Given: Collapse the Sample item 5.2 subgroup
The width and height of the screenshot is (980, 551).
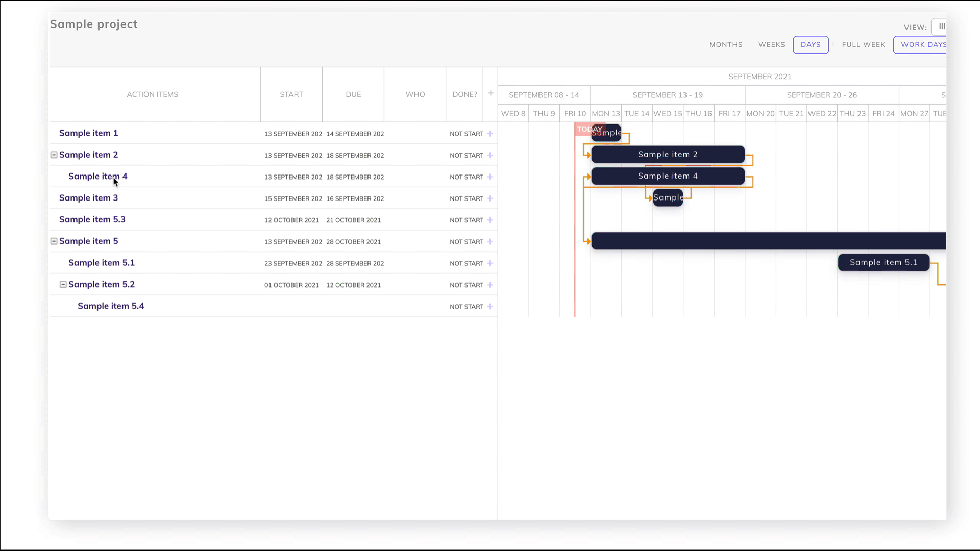Looking at the screenshot, I should point(63,285).
